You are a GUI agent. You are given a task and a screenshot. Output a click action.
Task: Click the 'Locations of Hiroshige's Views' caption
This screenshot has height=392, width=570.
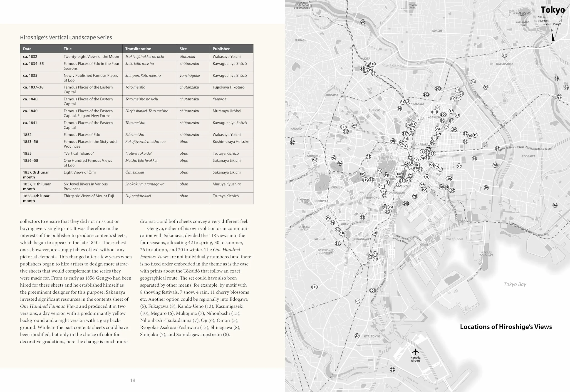point(506,327)
